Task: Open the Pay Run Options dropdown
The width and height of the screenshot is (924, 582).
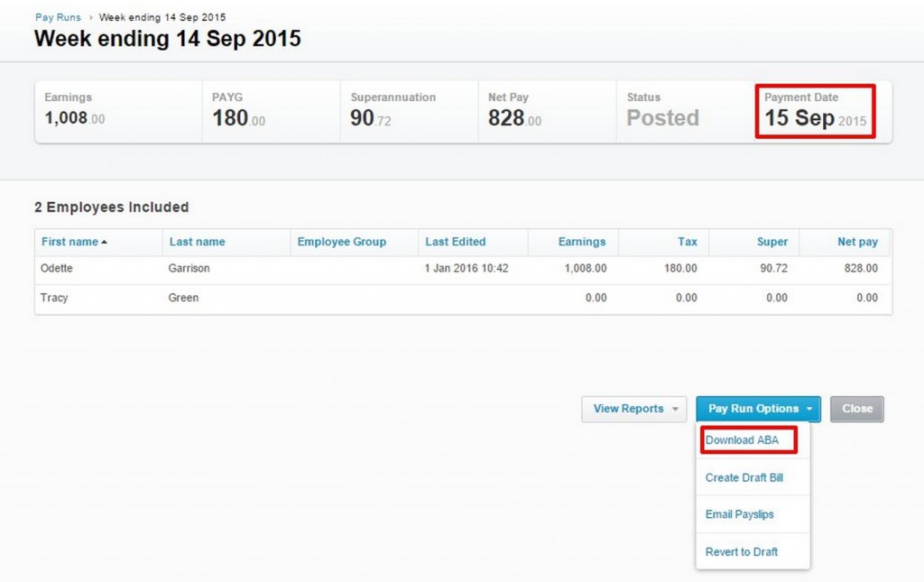Action: [751, 409]
